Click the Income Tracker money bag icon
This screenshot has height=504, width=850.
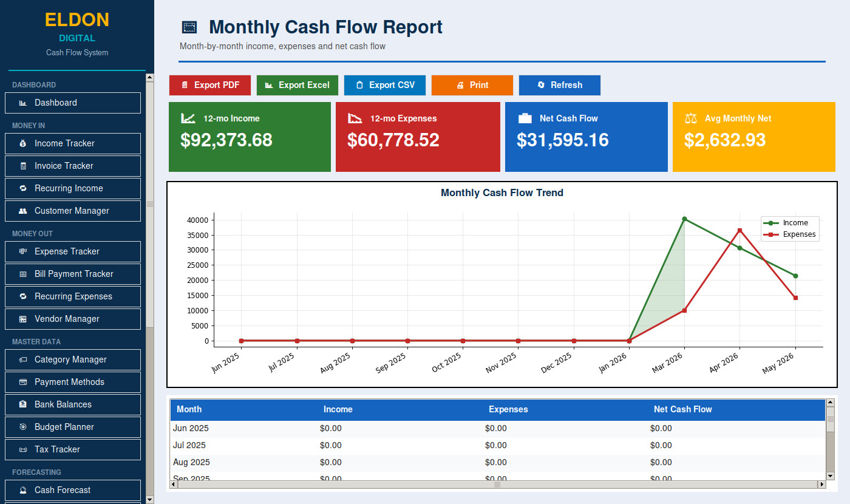[23, 144]
